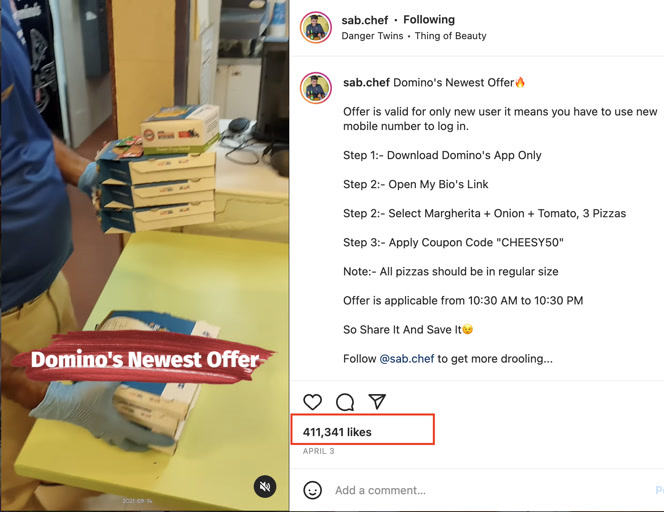664x512 pixels.
Task: Open emoji picker smiley icon
Action: (x=313, y=490)
